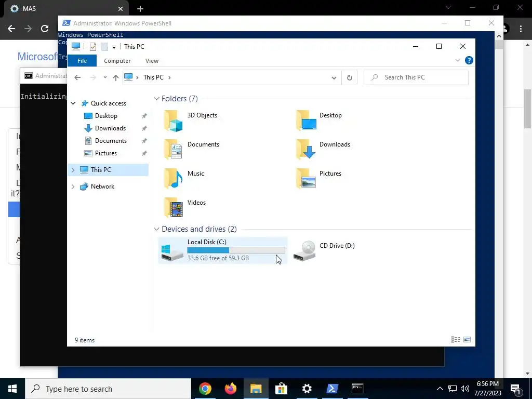This screenshot has height=399, width=532.
Task: Expand the ribbon with the chevron
Action: [x=457, y=60]
